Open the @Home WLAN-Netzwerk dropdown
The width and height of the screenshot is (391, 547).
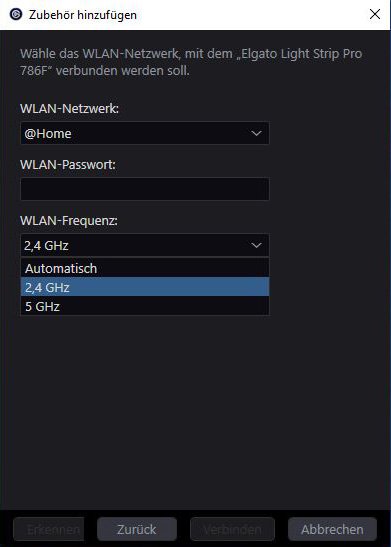tap(145, 133)
